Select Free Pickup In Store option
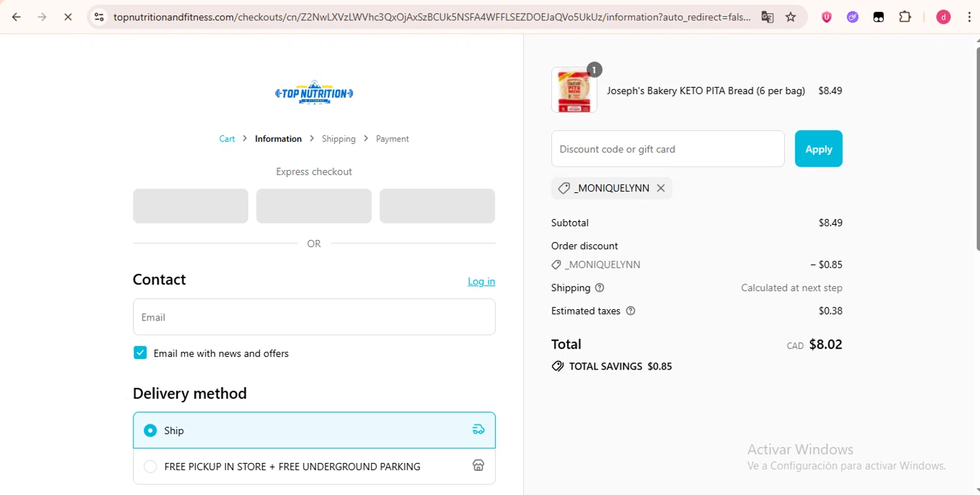 point(314,466)
